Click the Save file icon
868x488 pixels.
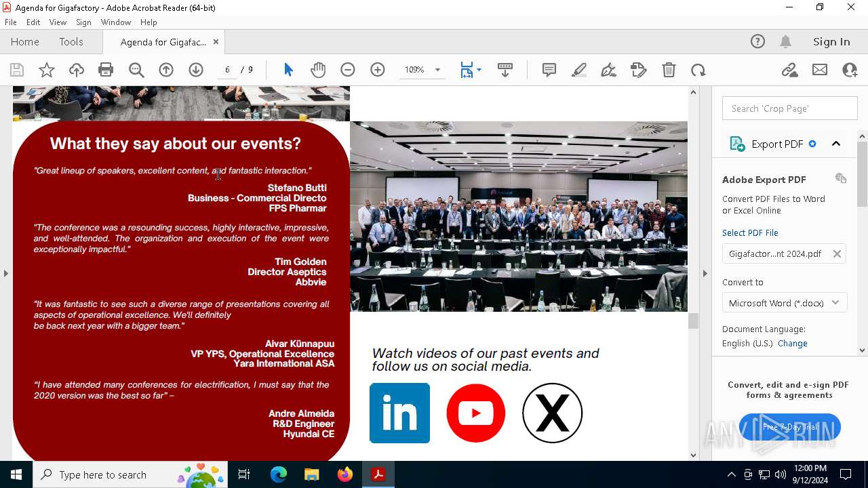coord(17,70)
